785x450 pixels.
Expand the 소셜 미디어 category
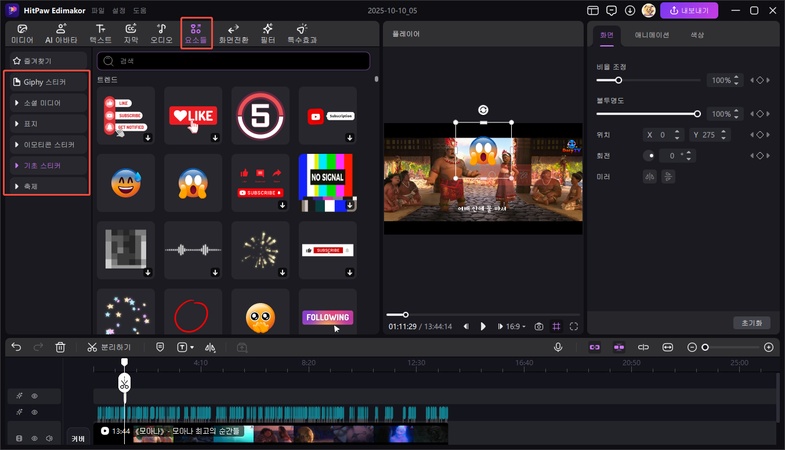(46, 103)
